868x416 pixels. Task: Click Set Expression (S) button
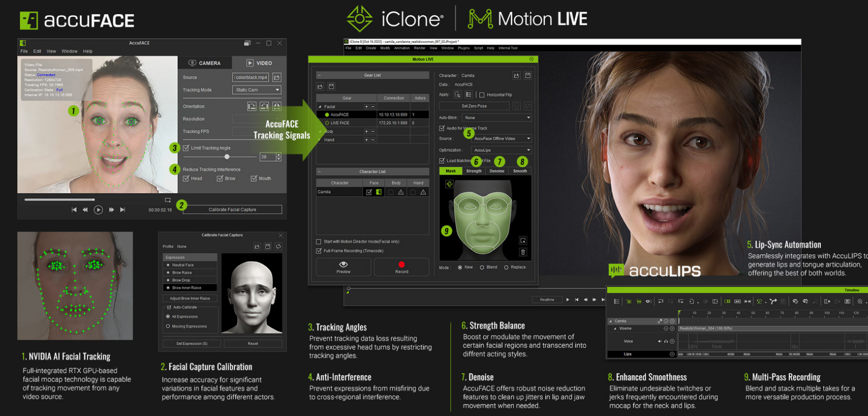(x=192, y=344)
